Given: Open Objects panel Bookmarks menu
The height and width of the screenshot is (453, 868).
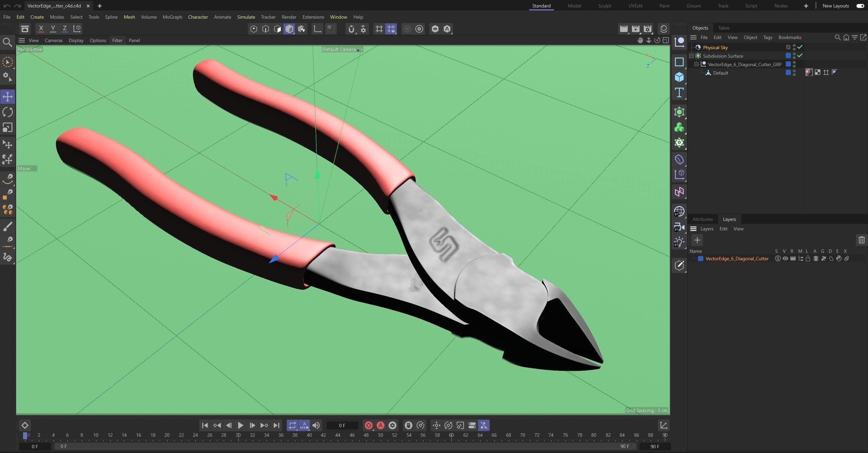Looking at the screenshot, I should pos(790,37).
